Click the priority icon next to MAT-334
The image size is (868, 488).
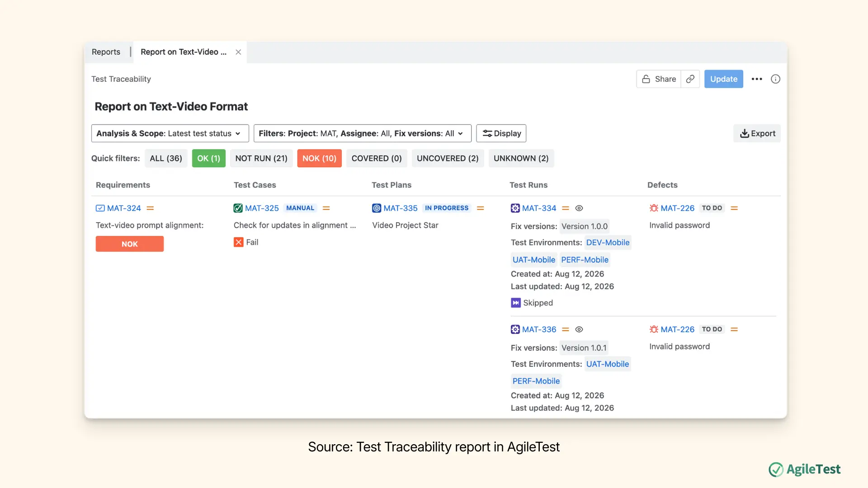point(566,208)
